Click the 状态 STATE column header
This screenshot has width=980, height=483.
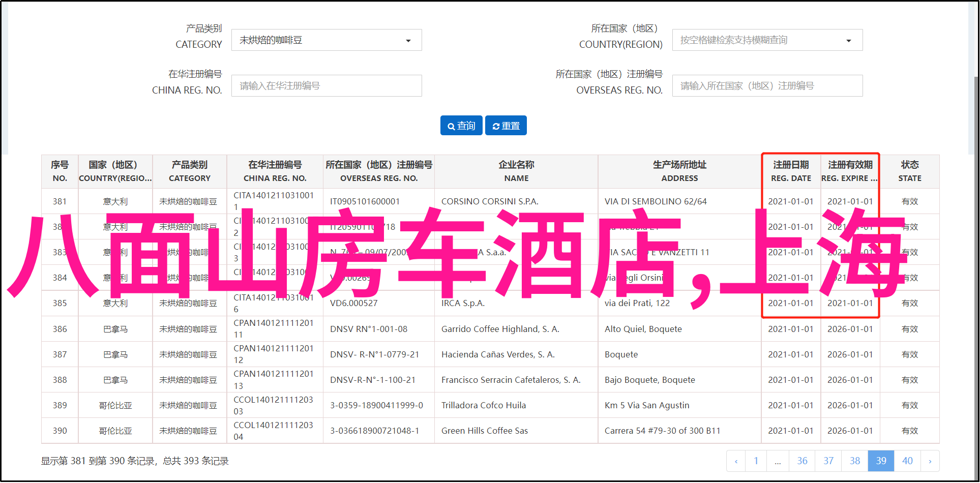(910, 171)
